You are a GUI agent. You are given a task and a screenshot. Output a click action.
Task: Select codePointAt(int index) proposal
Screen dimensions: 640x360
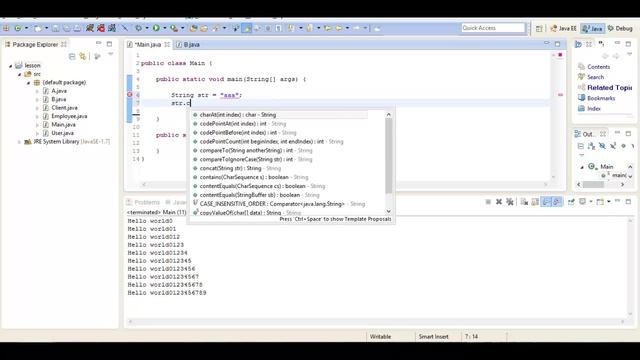point(243,124)
